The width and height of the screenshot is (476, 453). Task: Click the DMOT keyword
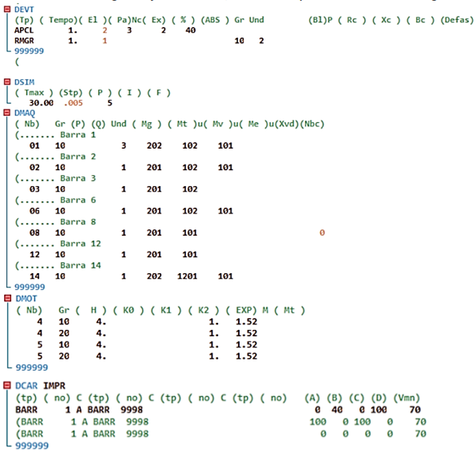(26, 299)
